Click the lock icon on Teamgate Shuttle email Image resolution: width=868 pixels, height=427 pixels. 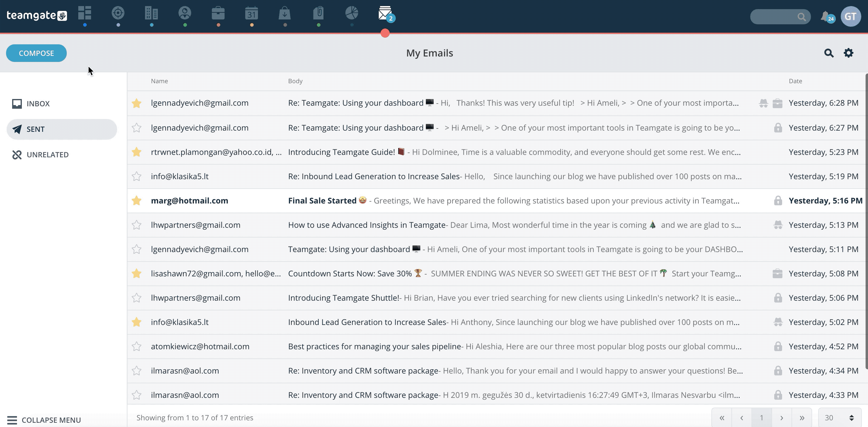click(778, 298)
